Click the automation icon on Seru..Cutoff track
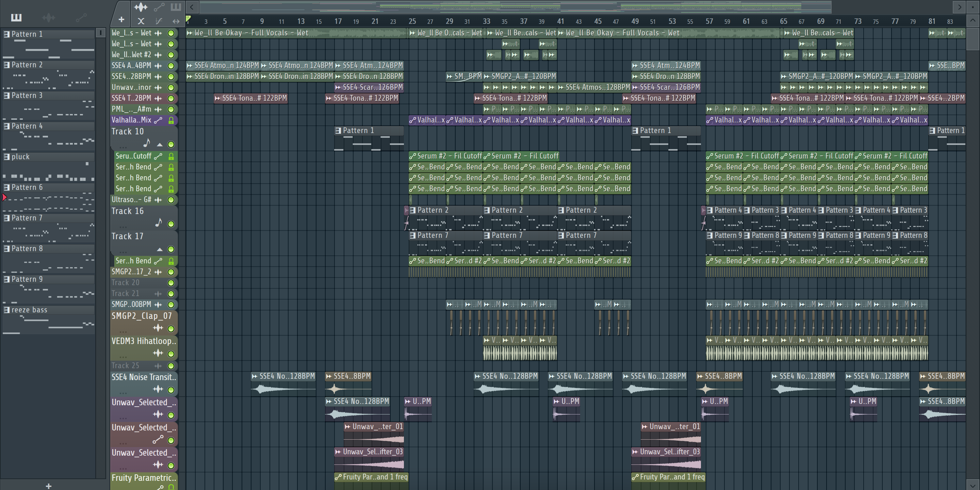 158,157
